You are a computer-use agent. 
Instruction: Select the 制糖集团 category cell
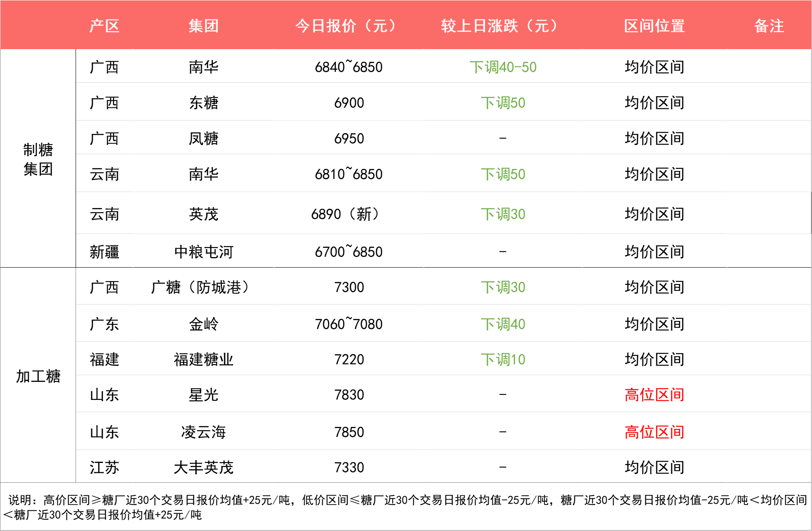point(38,159)
